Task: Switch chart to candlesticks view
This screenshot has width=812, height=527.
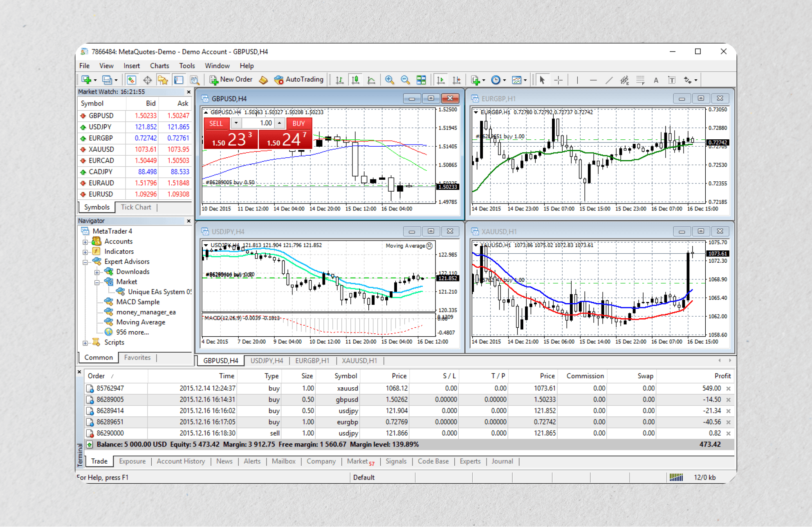Action: (x=355, y=80)
